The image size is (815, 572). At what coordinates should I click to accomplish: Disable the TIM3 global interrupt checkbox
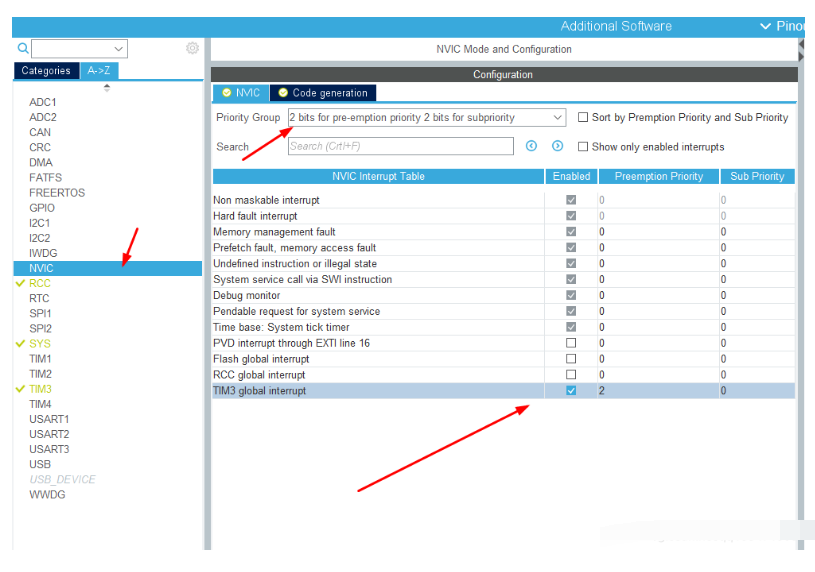pyautogui.click(x=571, y=391)
